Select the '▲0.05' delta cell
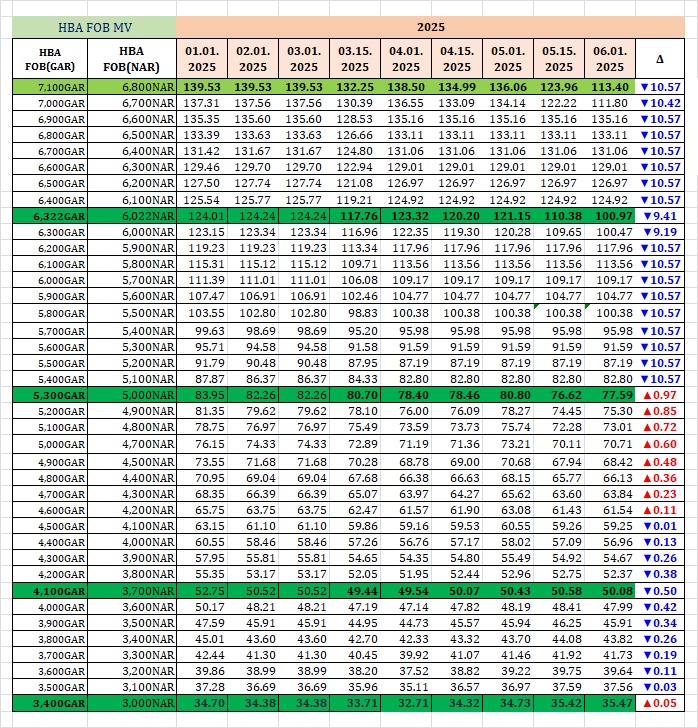The width and height of the screenshot is (698, 728). tap(660, 703)
